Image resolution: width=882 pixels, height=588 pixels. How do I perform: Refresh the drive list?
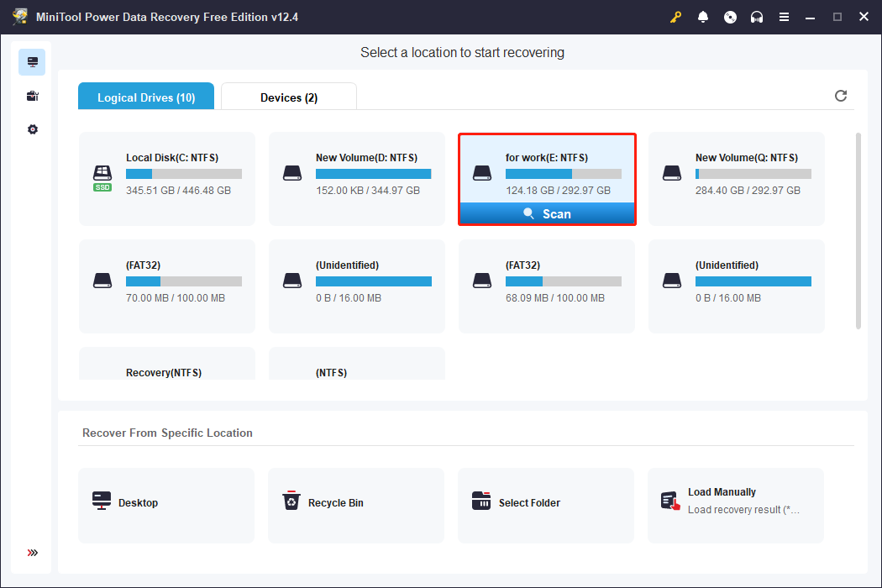(x=840, y=96)
